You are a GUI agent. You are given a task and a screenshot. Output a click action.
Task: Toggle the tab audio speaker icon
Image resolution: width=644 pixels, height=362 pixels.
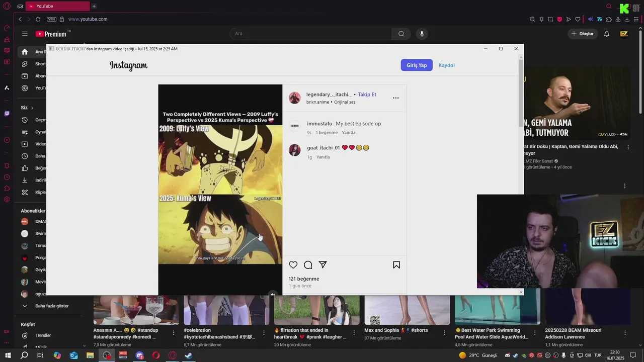click(x=591, y=19)
